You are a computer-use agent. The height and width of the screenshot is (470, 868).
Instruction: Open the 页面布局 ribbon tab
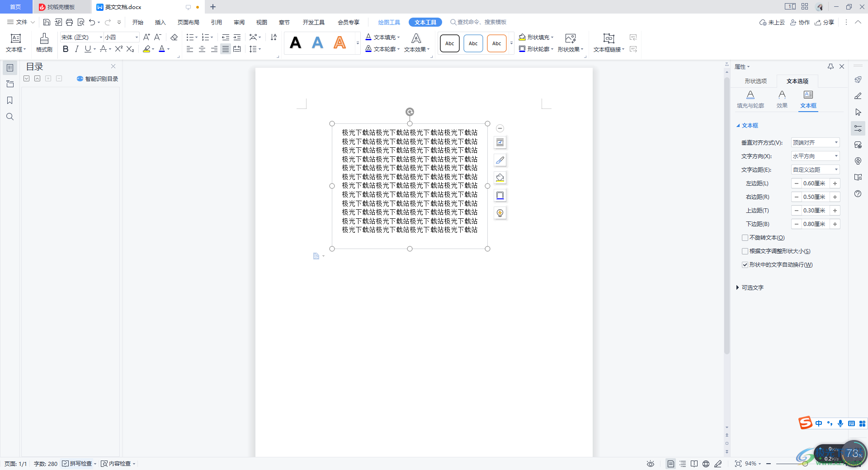pyautogui.click(x=189, y=22)
